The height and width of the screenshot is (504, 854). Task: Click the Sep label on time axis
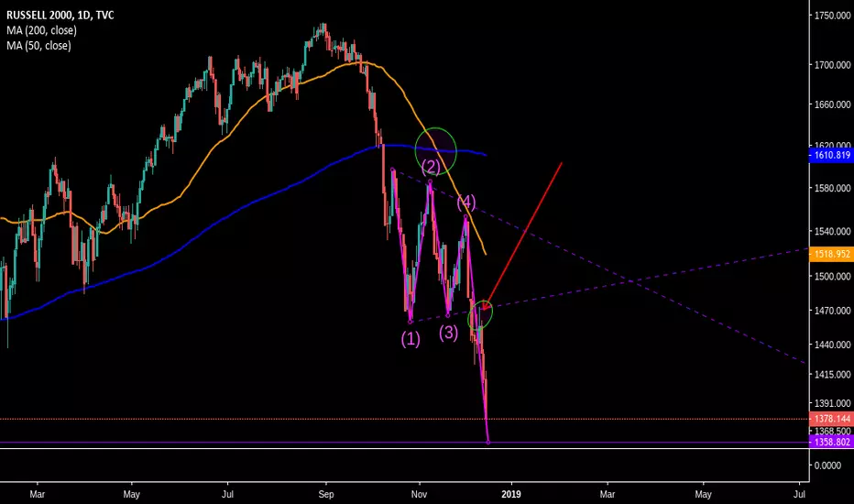[325, 494]
